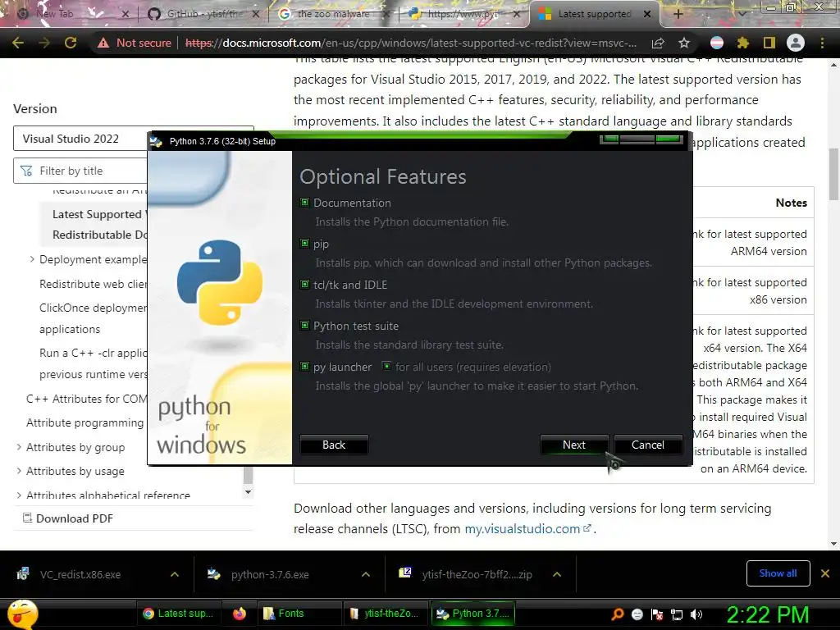Image resolution: width=840 pixels, height=630 pixels.
Task: Switch to the GitHub ytisf/theZoo tab
Action: tap(204, 14)
